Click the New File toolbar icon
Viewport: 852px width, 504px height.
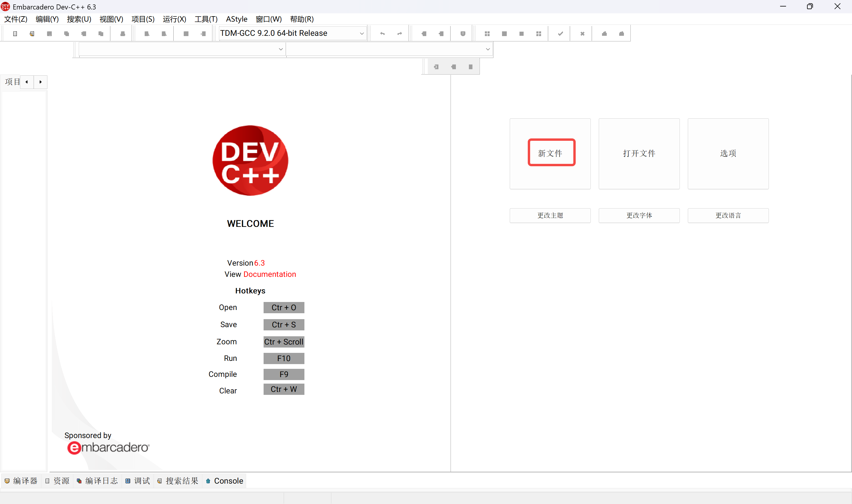15,33
